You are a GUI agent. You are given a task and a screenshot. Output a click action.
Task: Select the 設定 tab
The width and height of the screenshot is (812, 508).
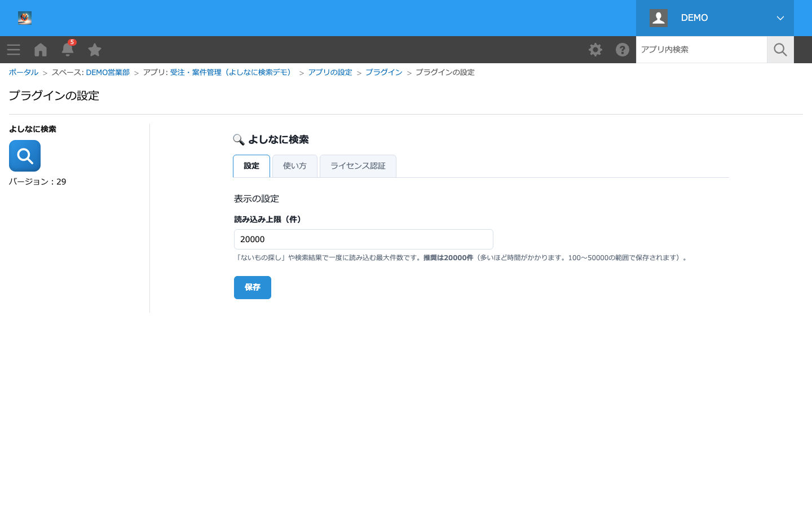251,166
